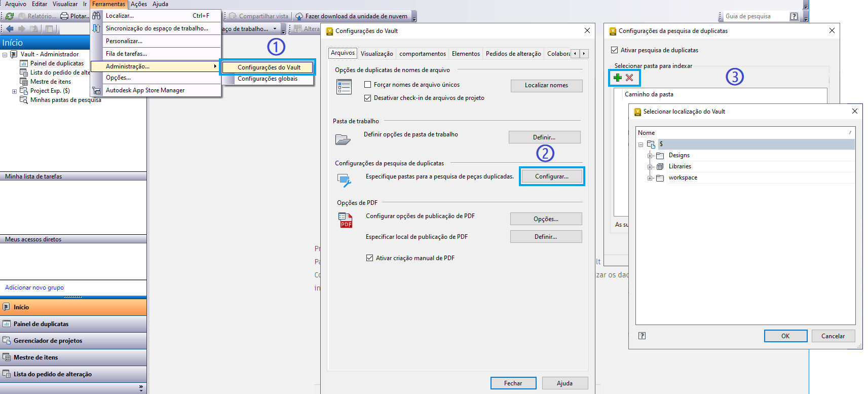Click the cloud download icon in the toolbar
The width and height of the screenshot is (868, 394).
pyautogui.click(x=299, y=16)
